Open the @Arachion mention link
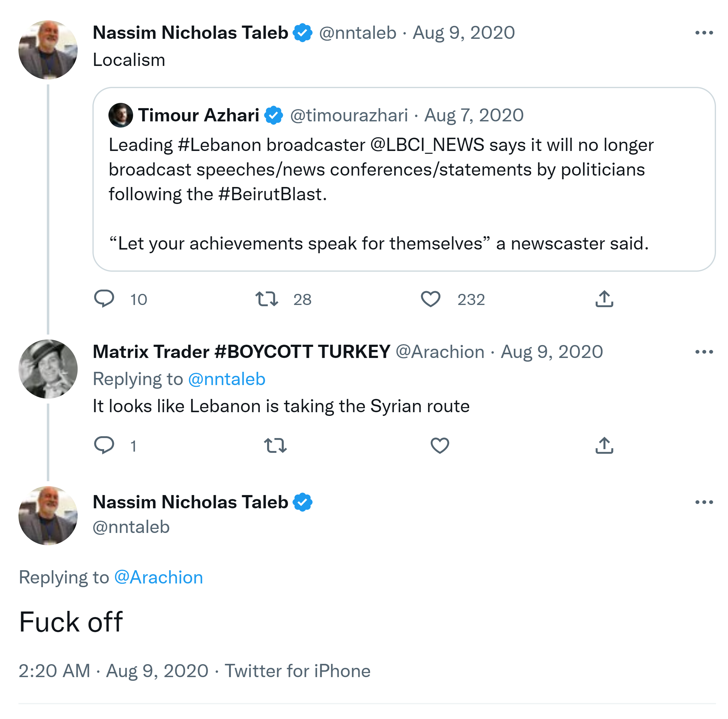Image resolution: width=728 pixels, height=719 pixels. [158, 577]
